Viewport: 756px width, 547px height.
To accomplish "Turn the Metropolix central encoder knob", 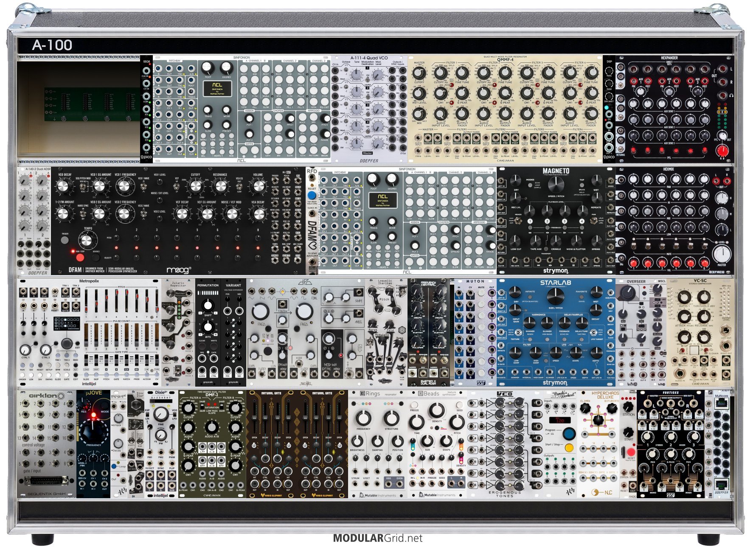I will click(x=66, y=343).
